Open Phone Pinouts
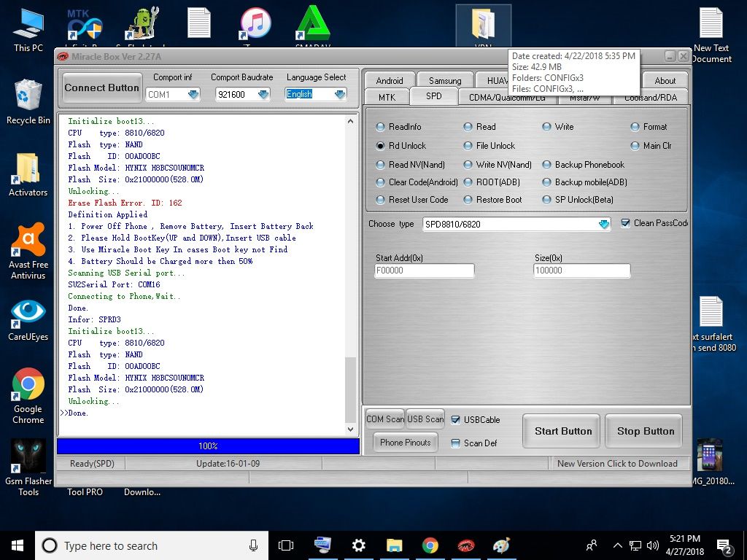The width and height of the screenshot is (747, 560). pyautogui.click(x=406, y=443)
